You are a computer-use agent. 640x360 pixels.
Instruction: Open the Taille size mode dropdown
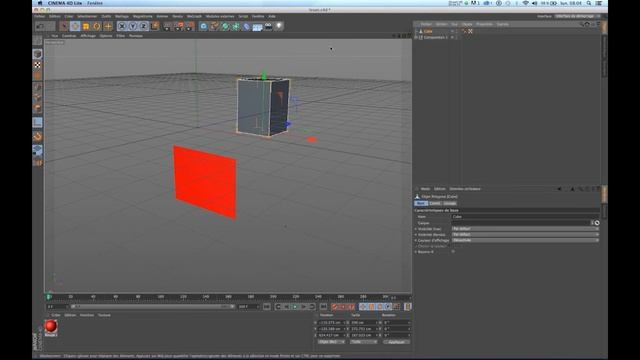pyautogui.click(x=364, y=342)
